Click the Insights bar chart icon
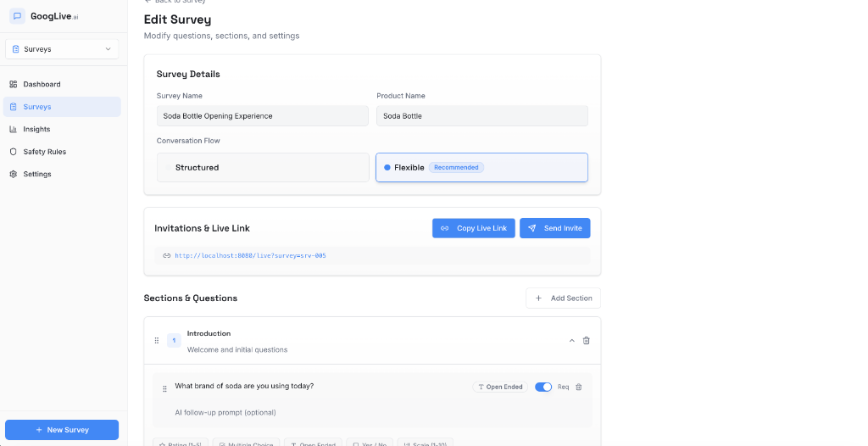Viewport: 868px width, 446px height. pyautogui.click(x=14, y=129)
